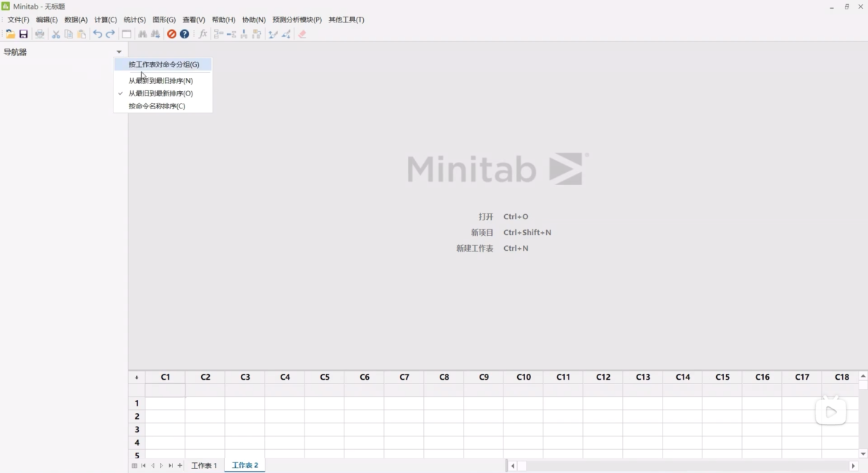Select the C10 column header

pyautogui.click(x=524, y=378)
